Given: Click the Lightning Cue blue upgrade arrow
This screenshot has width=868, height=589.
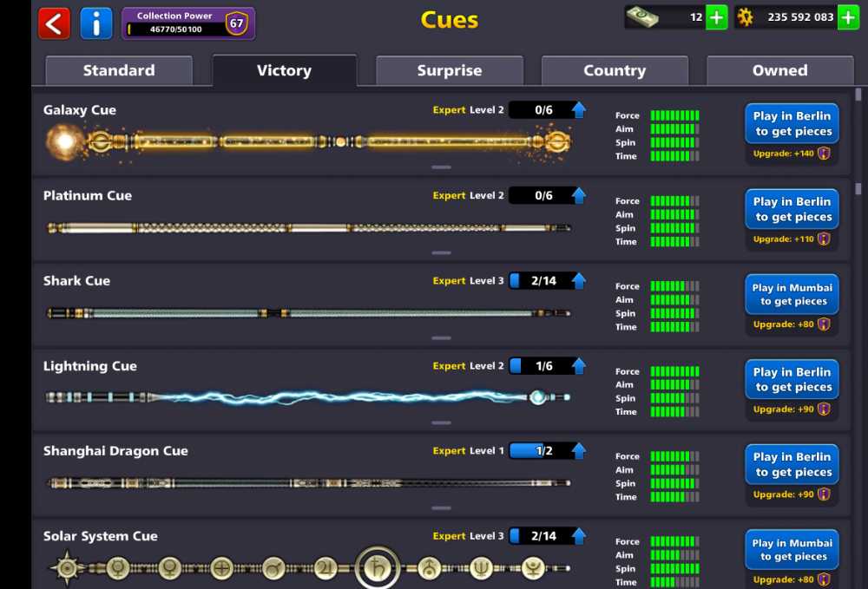Looking at the screenshot, I should tap(579, 366).
